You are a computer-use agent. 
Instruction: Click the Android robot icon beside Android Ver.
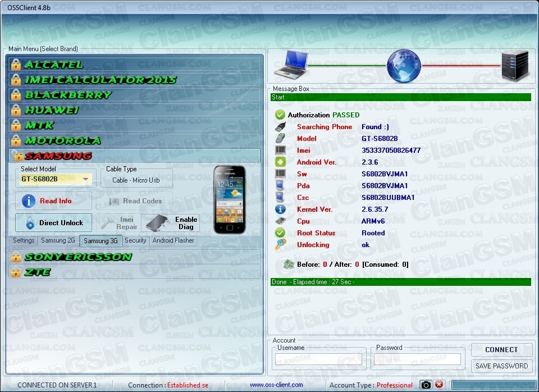point(280,162)
